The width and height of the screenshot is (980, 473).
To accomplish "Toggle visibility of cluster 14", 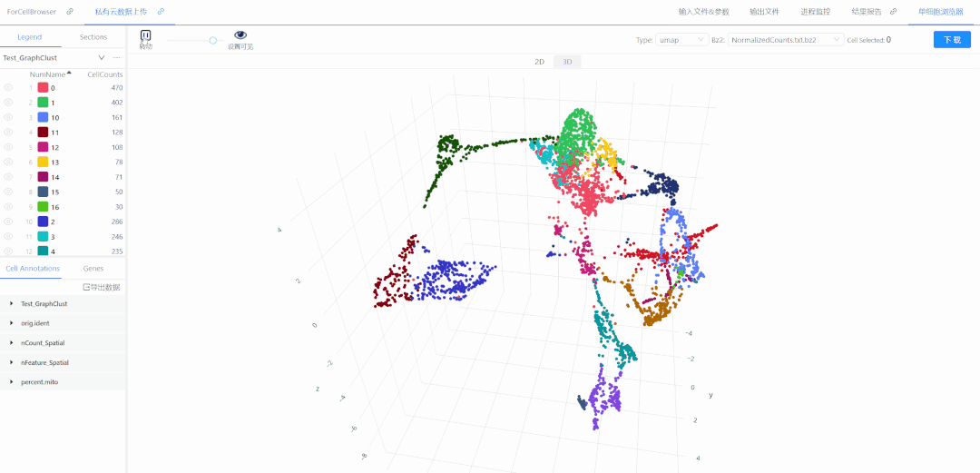I will 8,177.
